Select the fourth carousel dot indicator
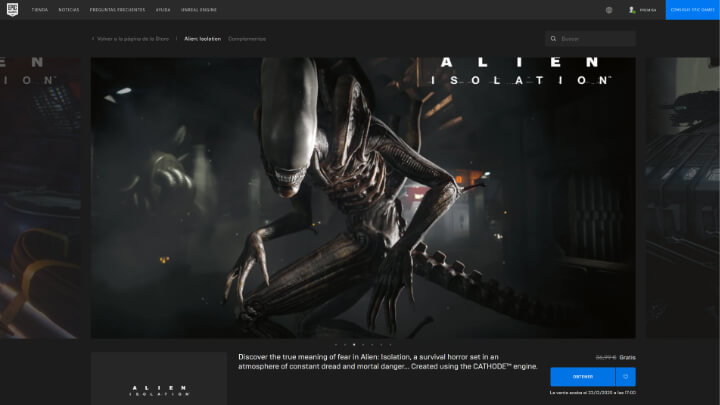Viewport: 720px width, 405px height. point(363,344)
